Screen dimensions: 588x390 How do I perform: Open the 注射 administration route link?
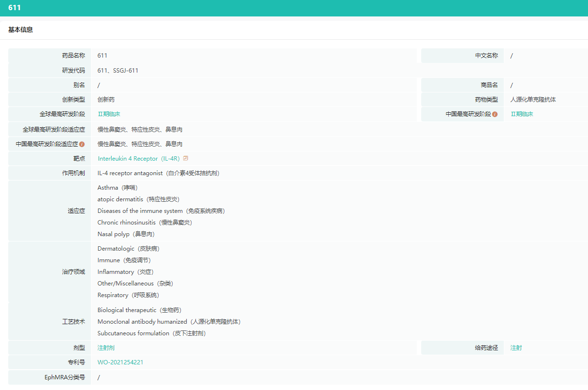(516, 348)
